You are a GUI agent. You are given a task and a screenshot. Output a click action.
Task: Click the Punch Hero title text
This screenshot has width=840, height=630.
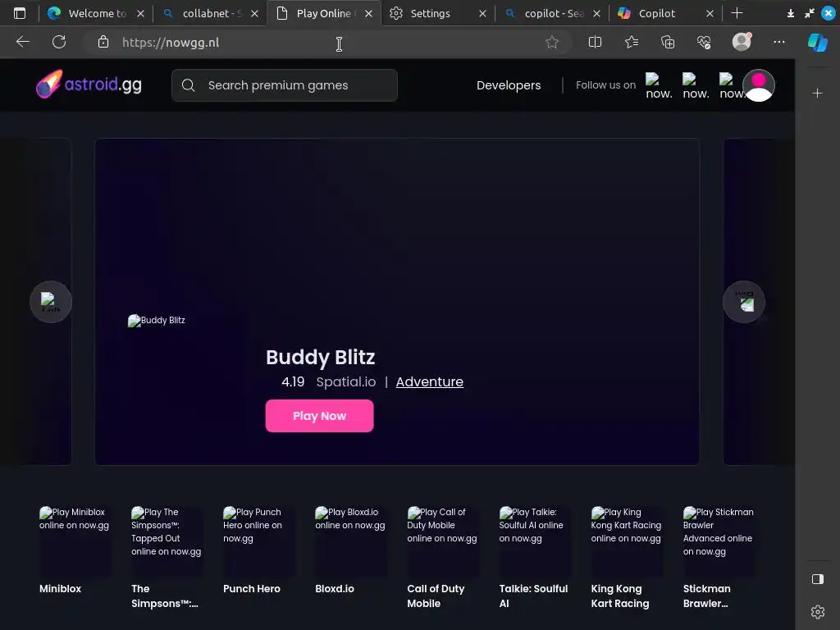tap(252, 588)
